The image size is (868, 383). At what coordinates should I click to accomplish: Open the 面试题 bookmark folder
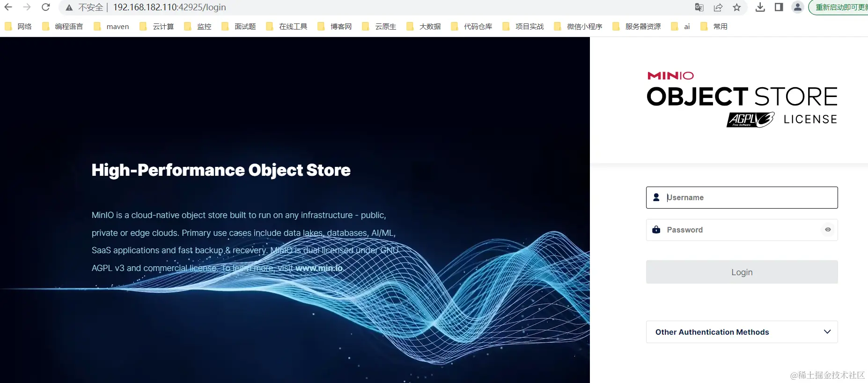click(239, 26)
